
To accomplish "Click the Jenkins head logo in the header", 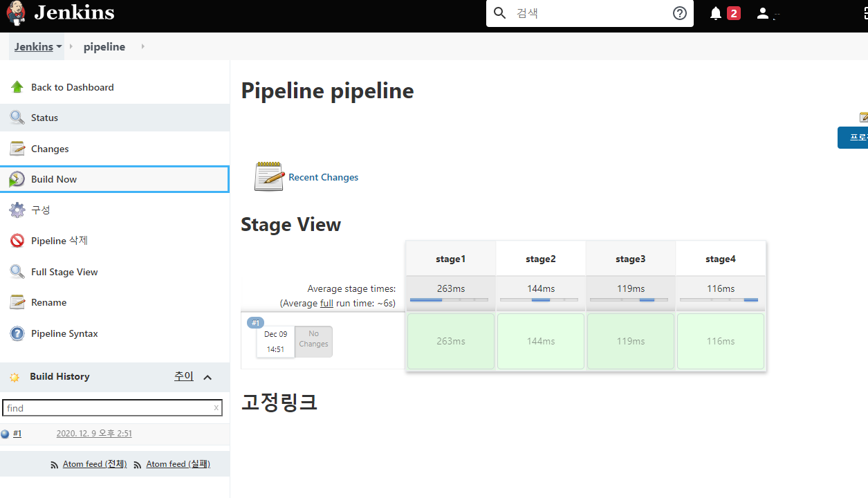I will pos(15,13).
